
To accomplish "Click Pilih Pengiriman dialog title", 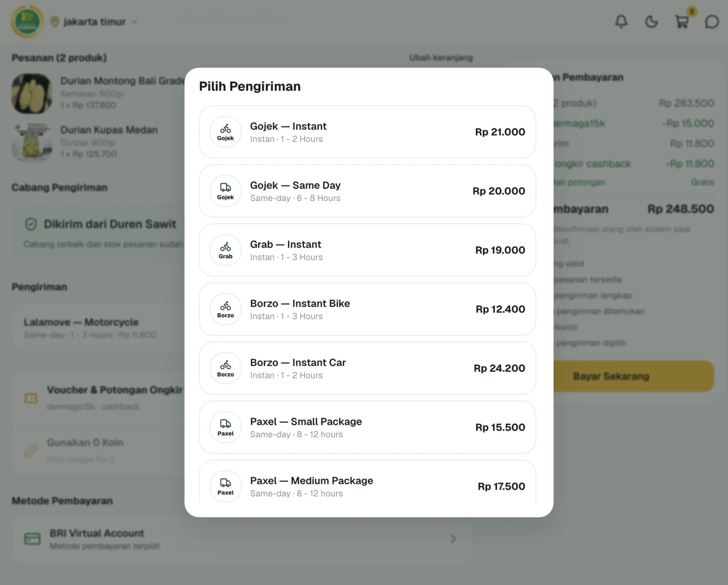I will [250, 86].
